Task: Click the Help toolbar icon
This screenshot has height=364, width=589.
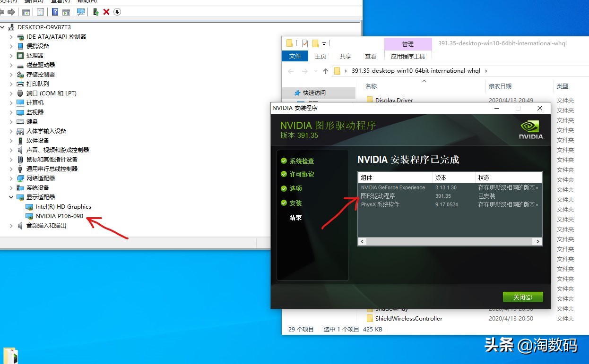Action: click(55, 12)
